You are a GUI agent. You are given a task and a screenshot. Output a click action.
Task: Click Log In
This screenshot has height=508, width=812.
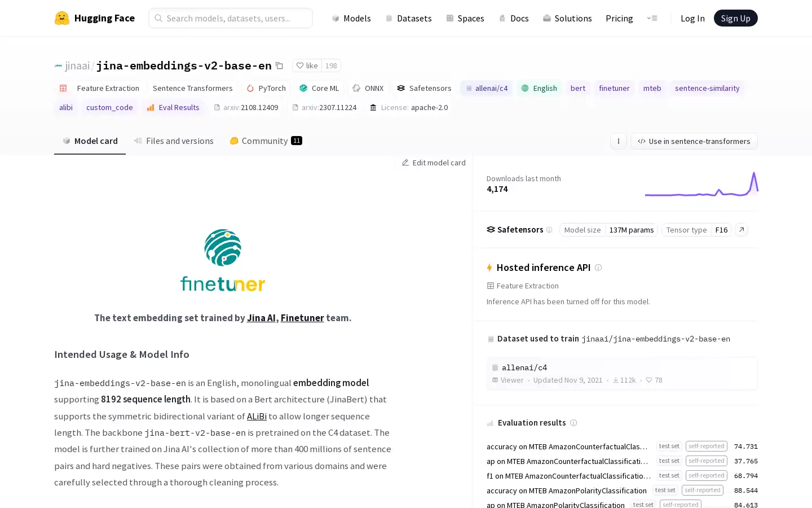(692, 18)
